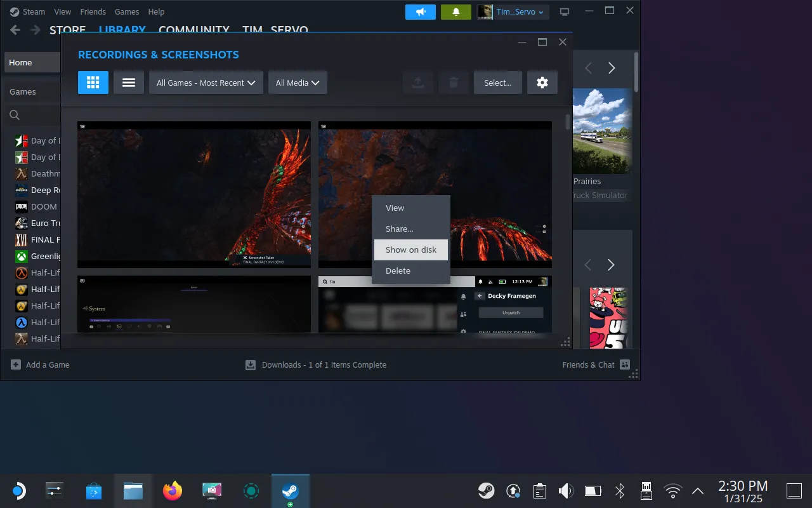Choose Show on disk from context menu
The image size is (812, 508).
[411, 250]
